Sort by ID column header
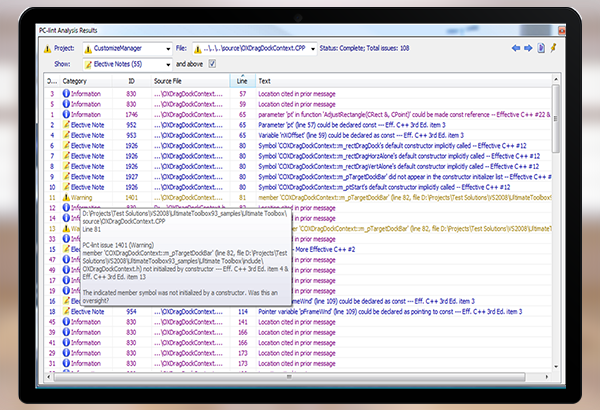This screenshot has width=600, height=410. (x=131, y=81)
